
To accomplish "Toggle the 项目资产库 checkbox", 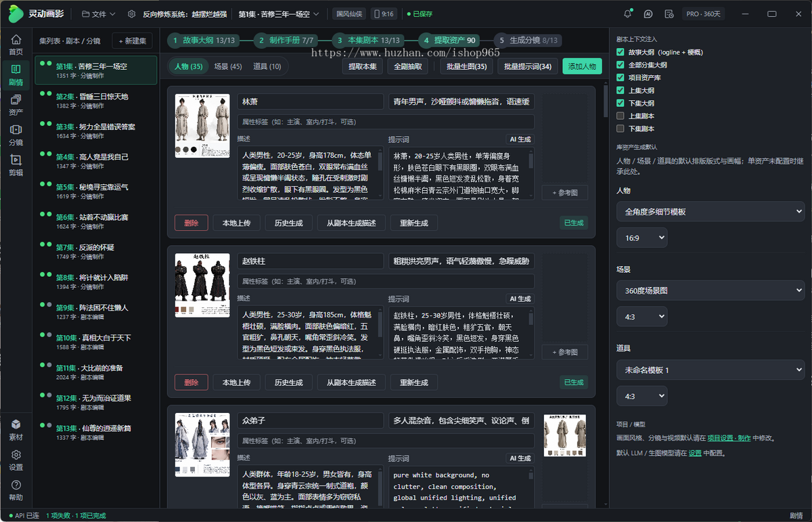I will 621,78.
